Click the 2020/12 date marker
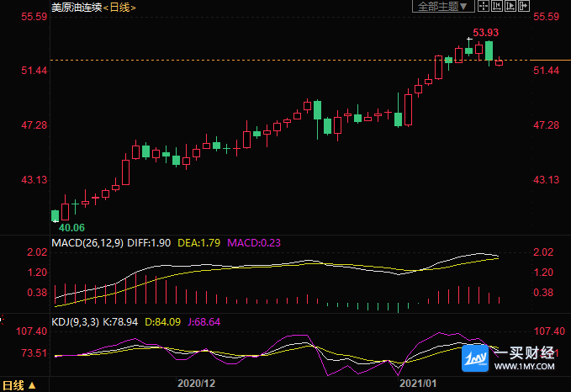Viewport: 571px width, 392px height. click(x=196, y=384)
